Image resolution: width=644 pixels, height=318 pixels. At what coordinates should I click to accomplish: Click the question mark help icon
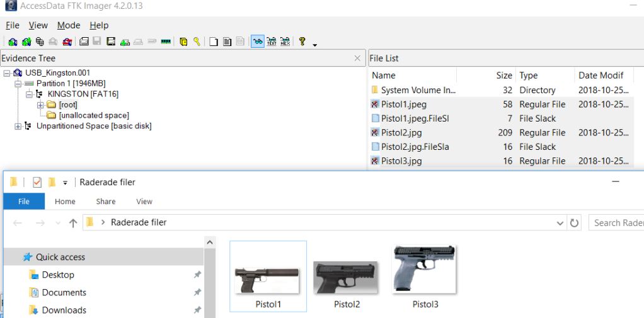point(302,42)
